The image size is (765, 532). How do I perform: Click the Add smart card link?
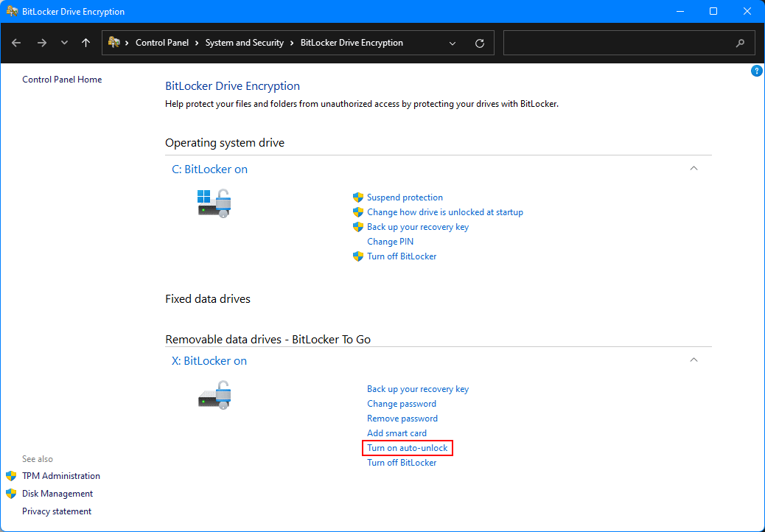pos(397,433)
